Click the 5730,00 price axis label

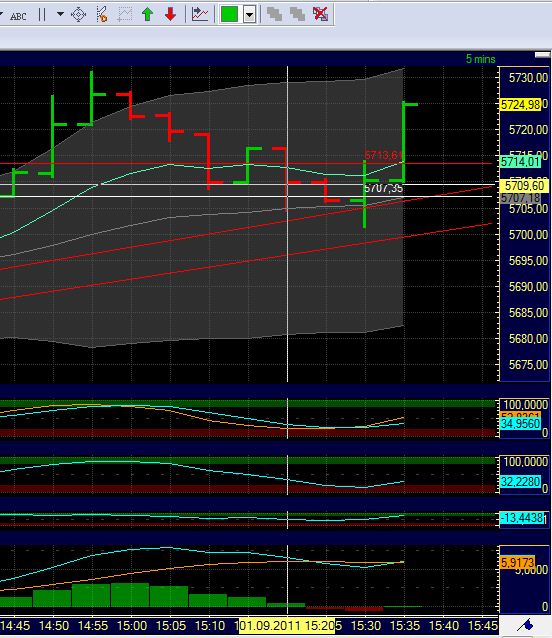pos(528,78)
